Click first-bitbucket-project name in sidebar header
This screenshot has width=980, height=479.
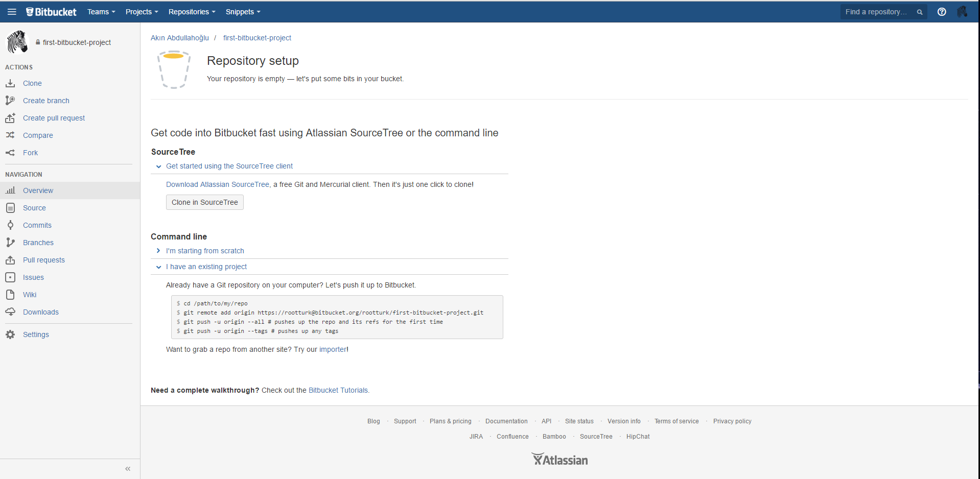click(77, 42)
